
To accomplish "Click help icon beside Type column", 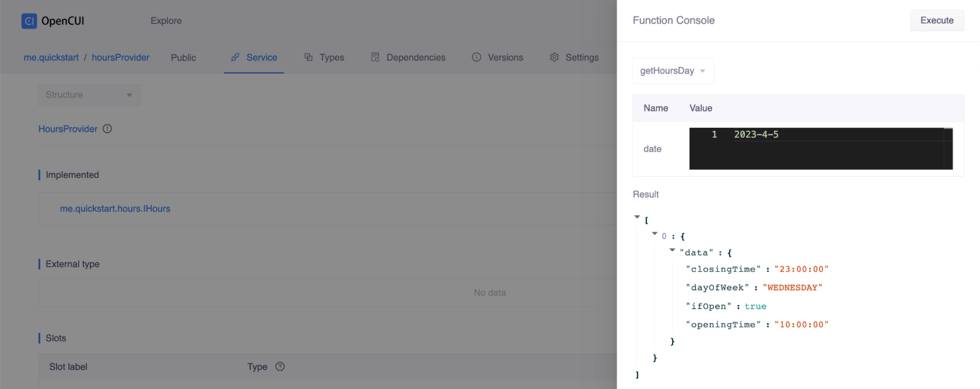I will [x=280, y=366].
